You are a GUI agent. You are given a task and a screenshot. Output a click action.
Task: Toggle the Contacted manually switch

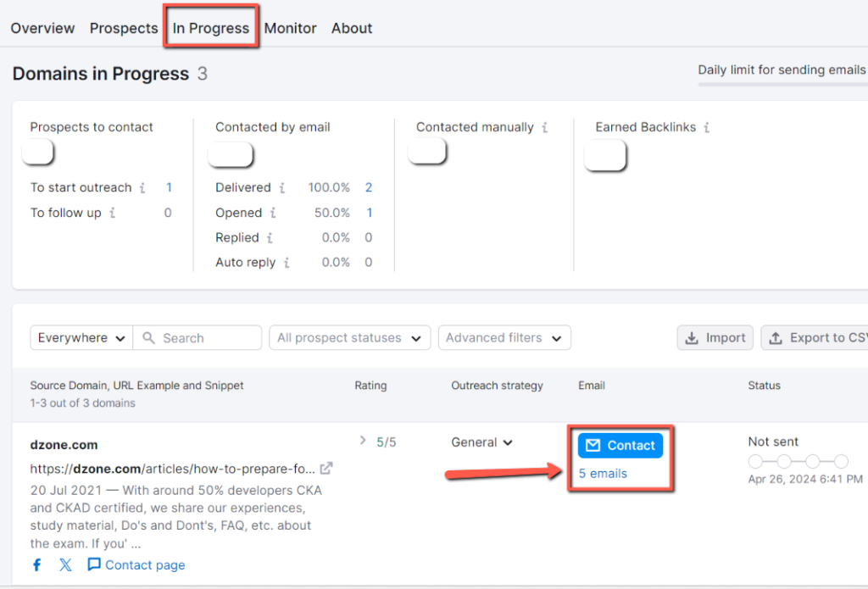pyautogui.click(x=427, y=151)
